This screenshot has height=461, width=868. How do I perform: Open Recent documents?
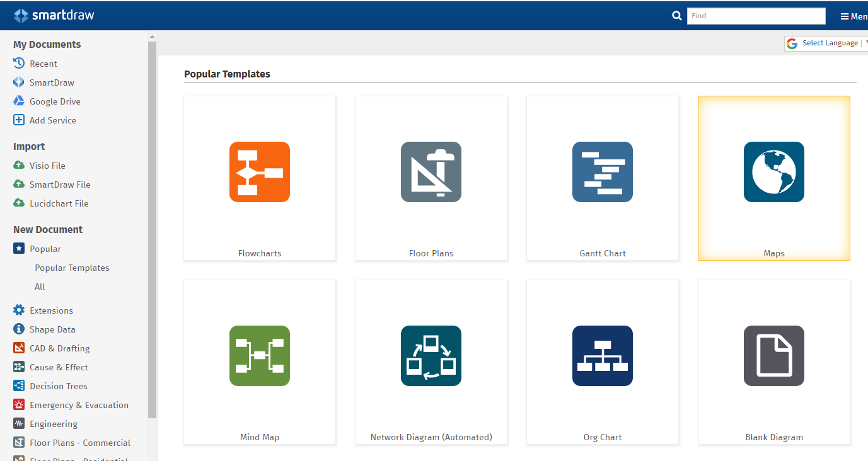[43, 64]
